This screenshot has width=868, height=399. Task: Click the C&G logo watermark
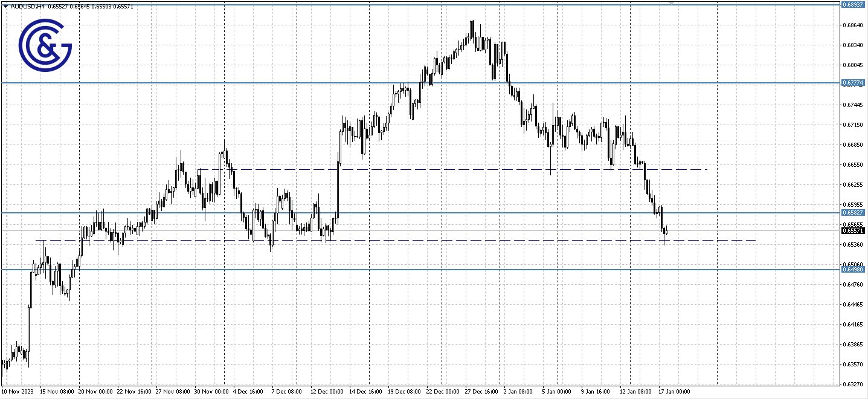tap(45, 45)
